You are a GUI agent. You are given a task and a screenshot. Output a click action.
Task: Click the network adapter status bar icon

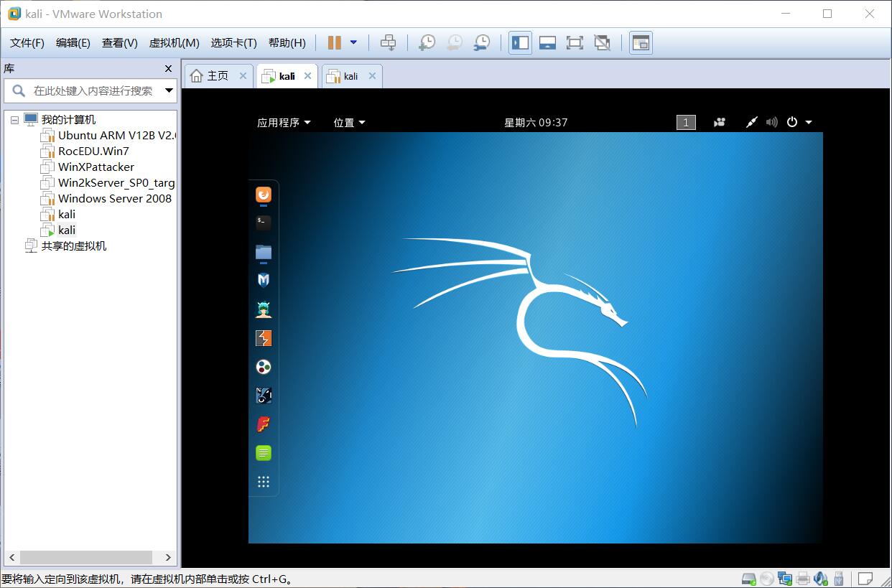[785, 579]
